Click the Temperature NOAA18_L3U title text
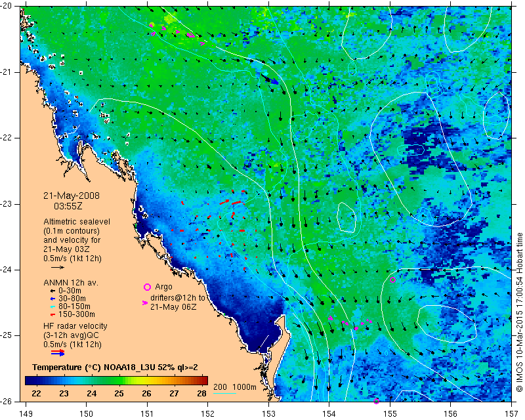The image size is (525, 420). point(115,367)
